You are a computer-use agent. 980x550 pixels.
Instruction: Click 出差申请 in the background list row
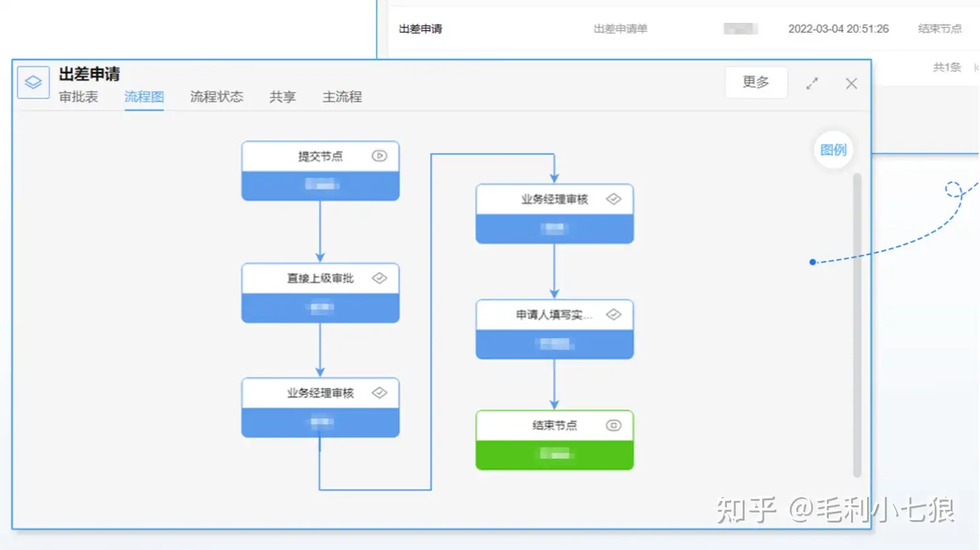pos(421,29)
